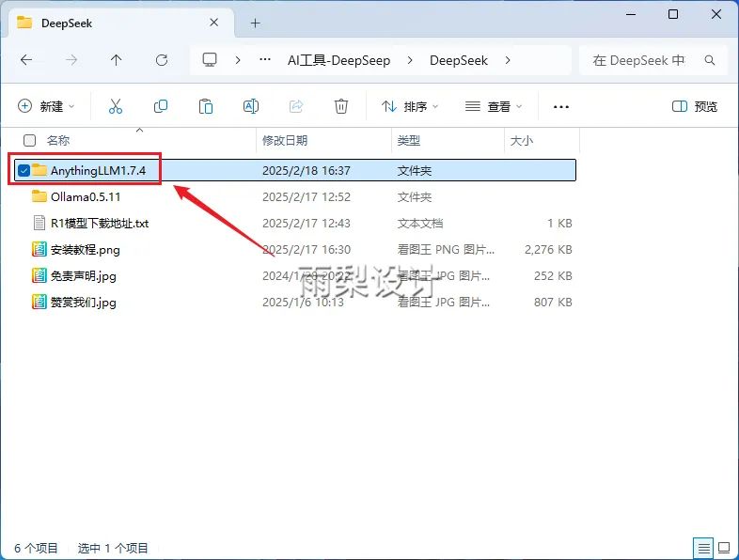Go back with the left arrow
739x560 pixels.
pos(26,60)
